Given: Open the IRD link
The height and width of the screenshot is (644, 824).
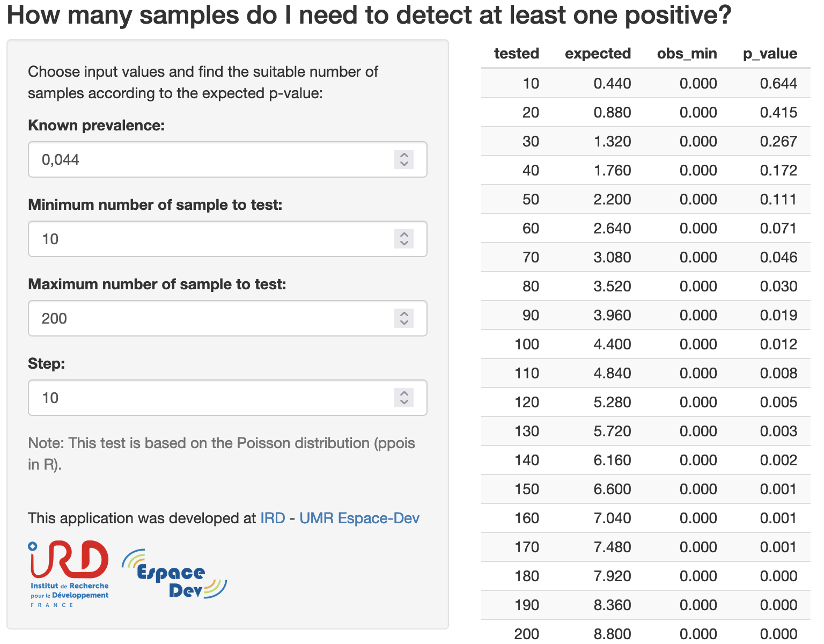Looking at the screenshot, I should tap(273, 518).
